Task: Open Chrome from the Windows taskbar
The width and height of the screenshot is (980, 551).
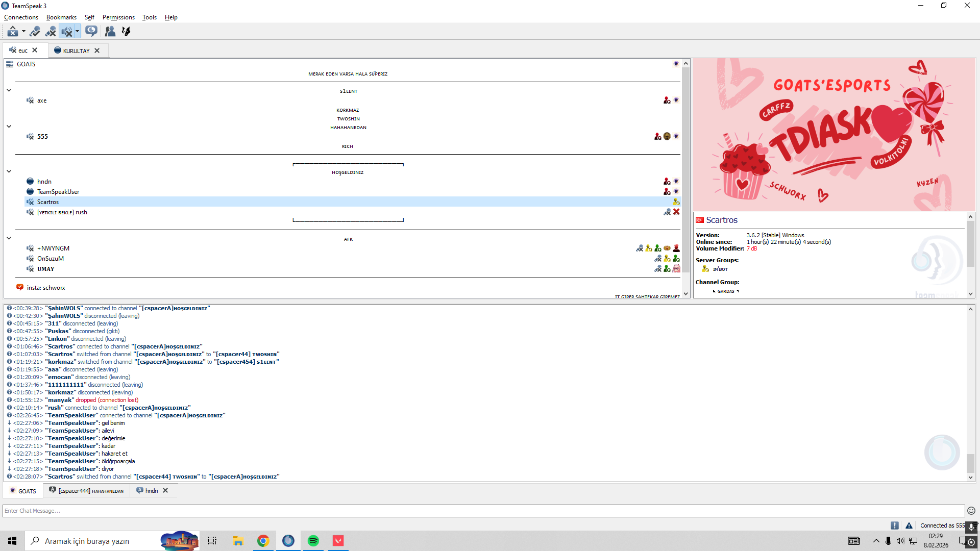Action: click(263, 541)
